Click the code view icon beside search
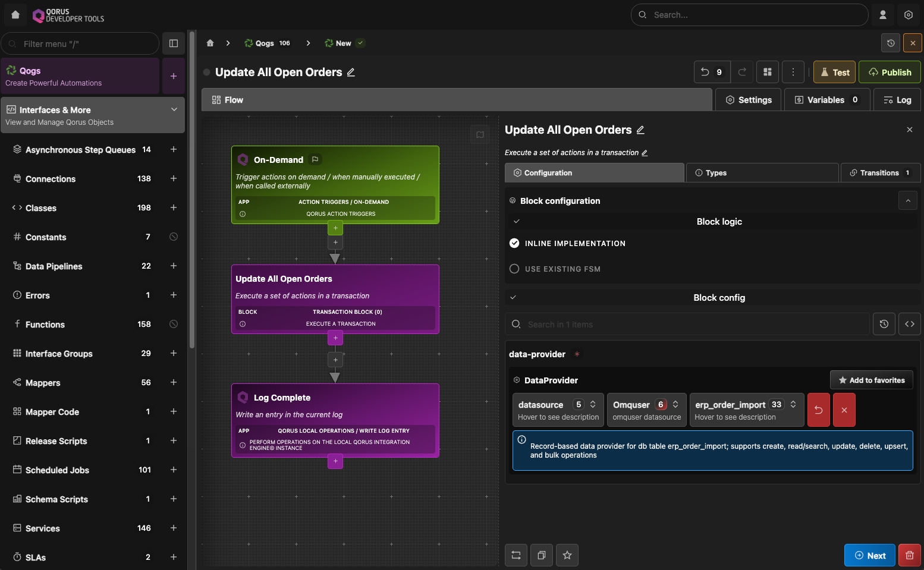The image size is (924, 570). [909, 324]
